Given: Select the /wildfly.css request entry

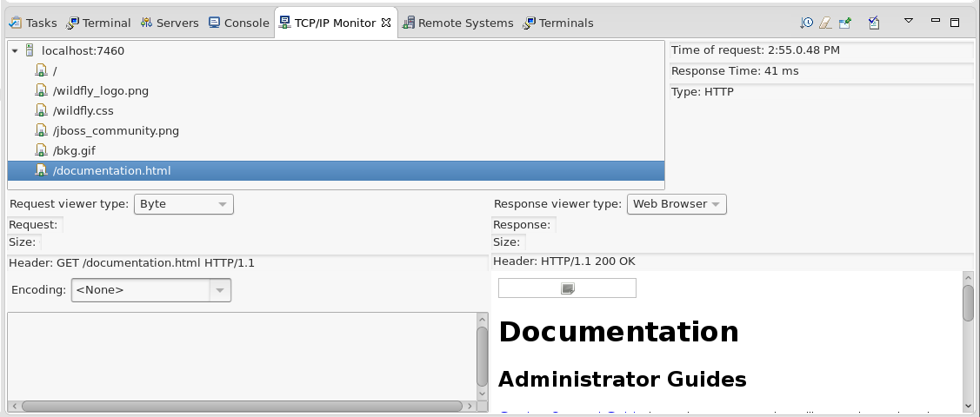Looking at the screenshot, I should (x=83, y=110).
